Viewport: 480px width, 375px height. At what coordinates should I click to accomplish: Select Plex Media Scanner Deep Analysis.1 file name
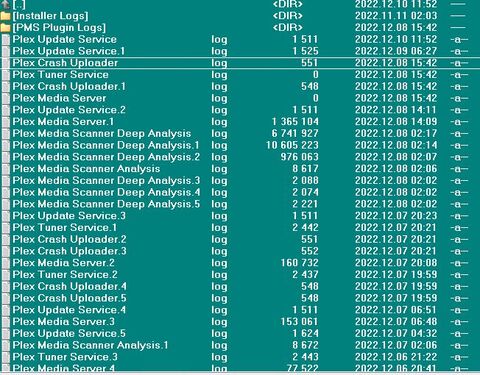tap(106, 145)
